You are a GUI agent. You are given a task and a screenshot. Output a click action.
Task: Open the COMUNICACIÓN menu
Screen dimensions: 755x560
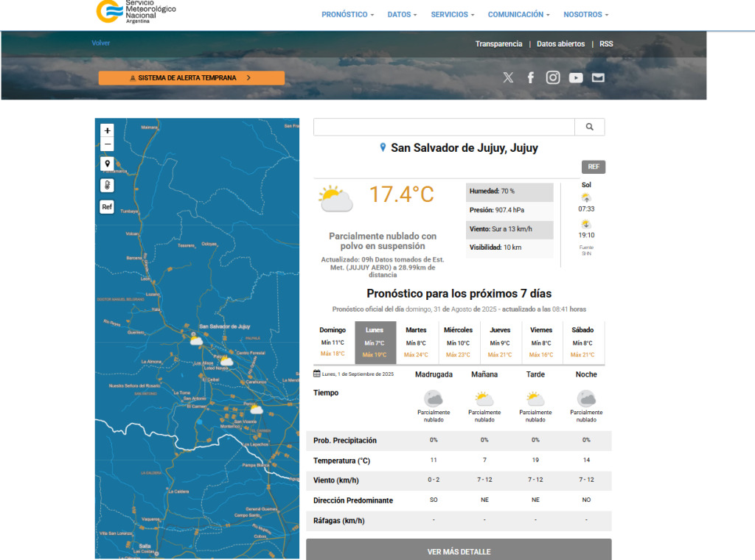click(518, 15)
